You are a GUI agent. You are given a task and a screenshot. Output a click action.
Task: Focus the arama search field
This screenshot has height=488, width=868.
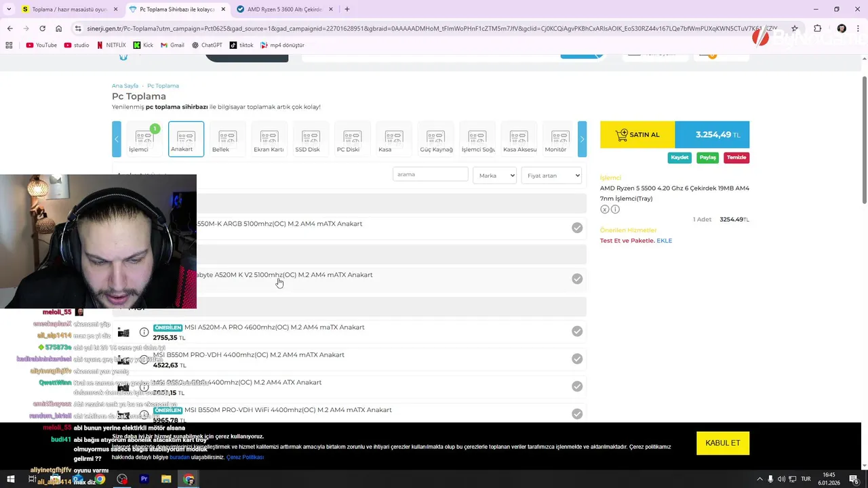tap(431, 174)
